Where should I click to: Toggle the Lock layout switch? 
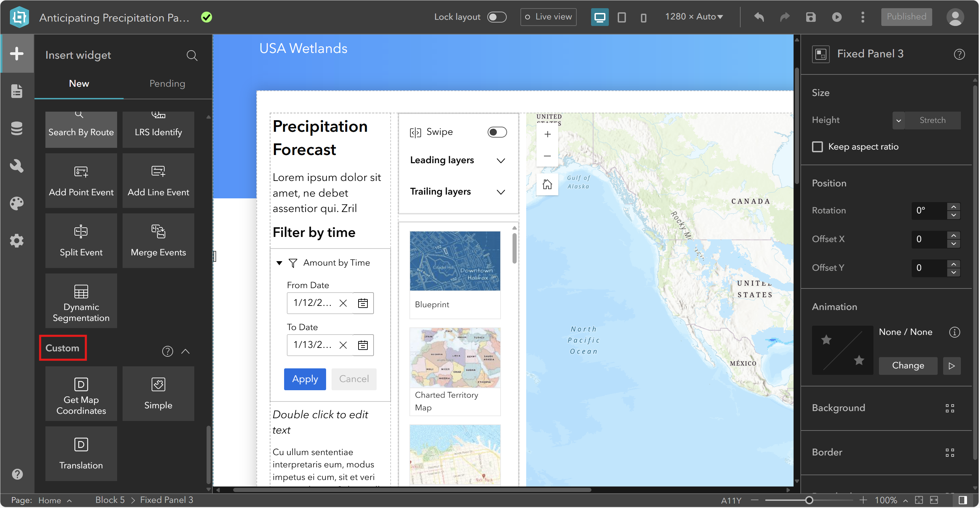(x=496, y=17)
